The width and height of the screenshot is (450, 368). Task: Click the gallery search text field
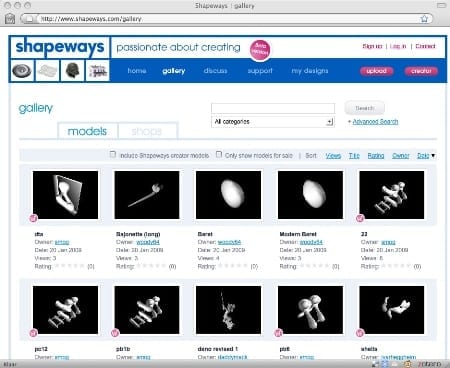click(273, 108)
